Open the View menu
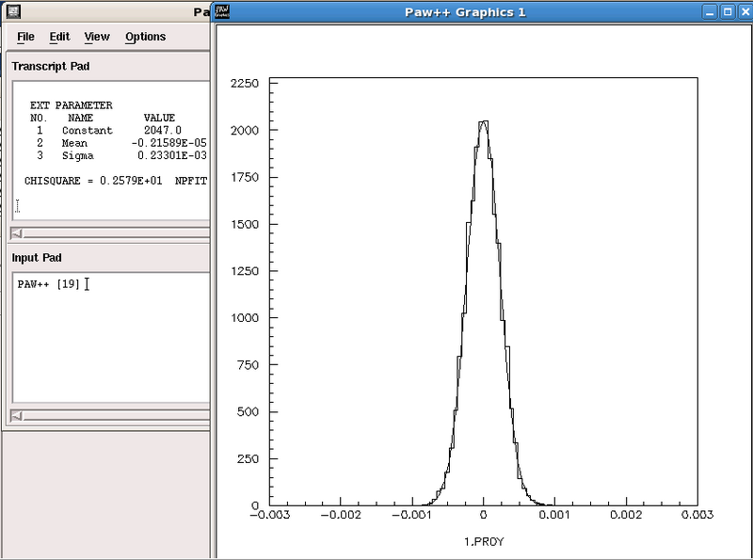The height and width of the screenshot is (560, 753). pyautogui.click(x=96, y=37)
